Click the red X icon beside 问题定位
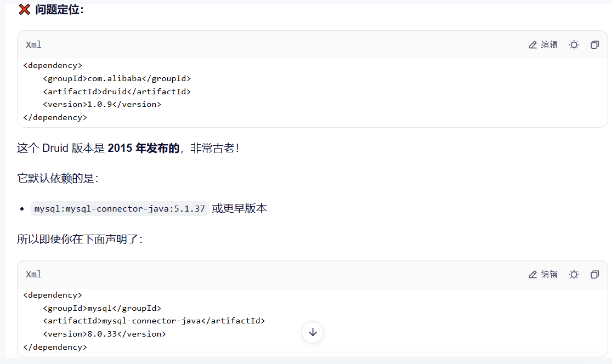This screenshot has width=612, height=364. 24,9
